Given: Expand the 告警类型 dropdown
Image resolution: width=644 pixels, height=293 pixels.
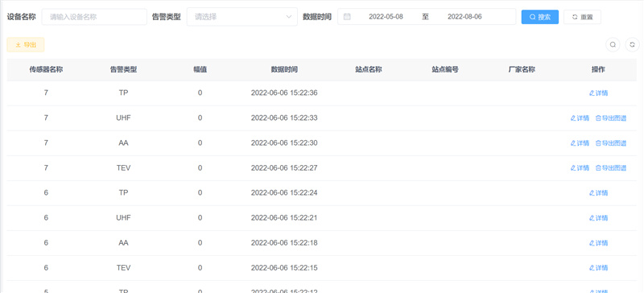Looking at the screenshot, I should [x=242, y=17].
